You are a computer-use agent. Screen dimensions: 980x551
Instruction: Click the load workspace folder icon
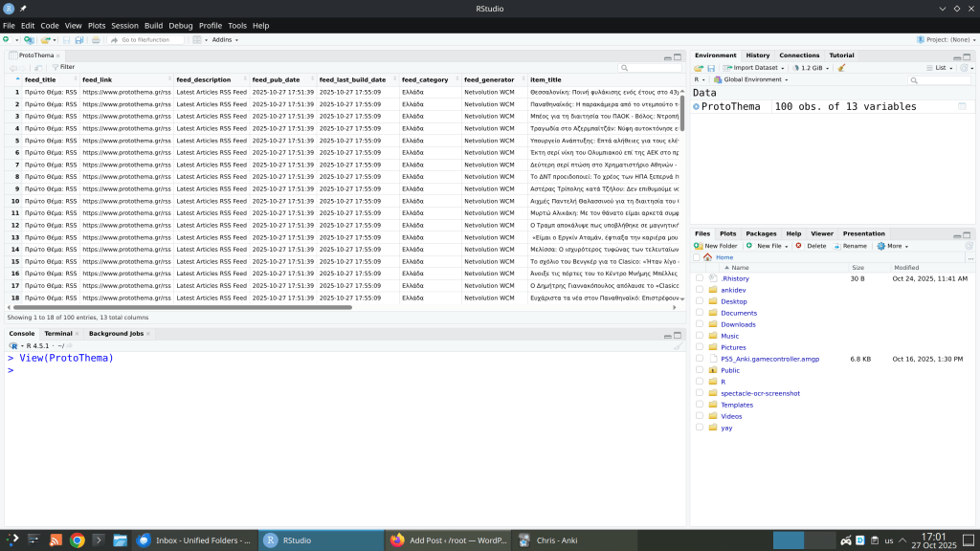click(x=699, y=68)
